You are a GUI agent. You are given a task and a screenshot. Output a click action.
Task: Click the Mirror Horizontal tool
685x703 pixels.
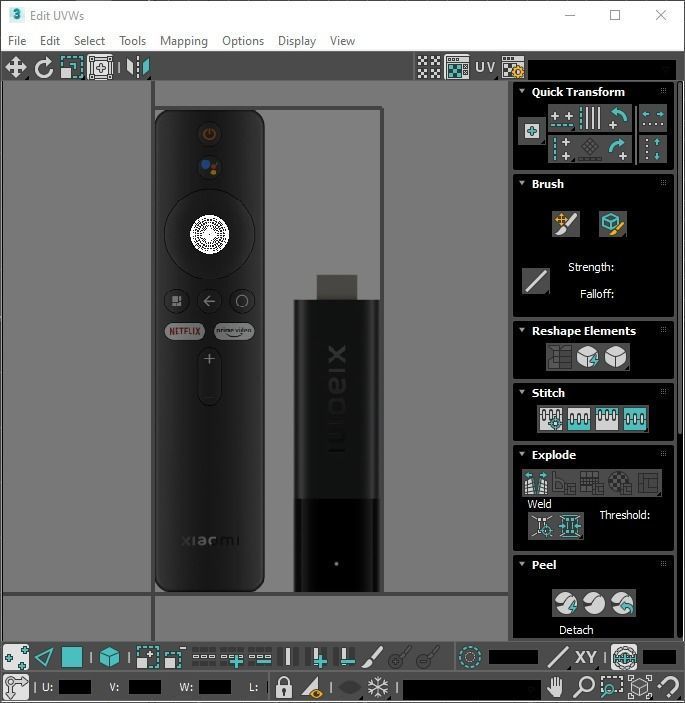point(138,67)
